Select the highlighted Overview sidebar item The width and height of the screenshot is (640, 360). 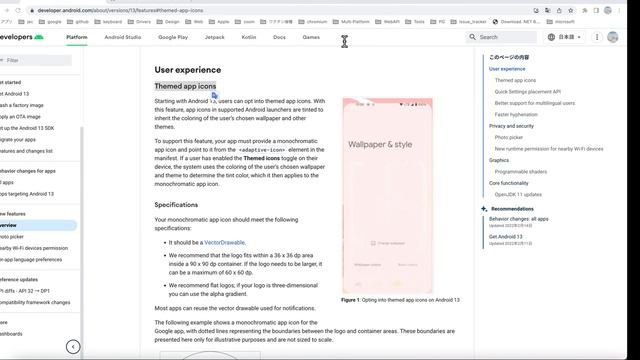point(38,225)
